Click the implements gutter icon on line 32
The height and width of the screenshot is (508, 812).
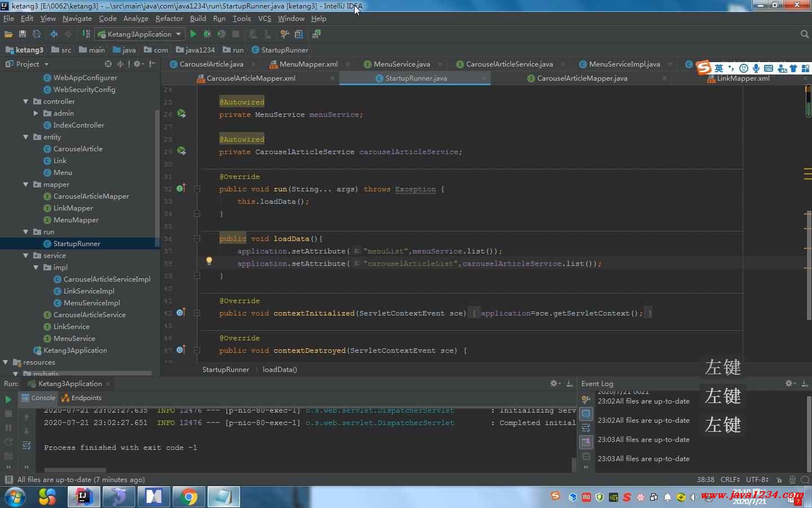180,188
